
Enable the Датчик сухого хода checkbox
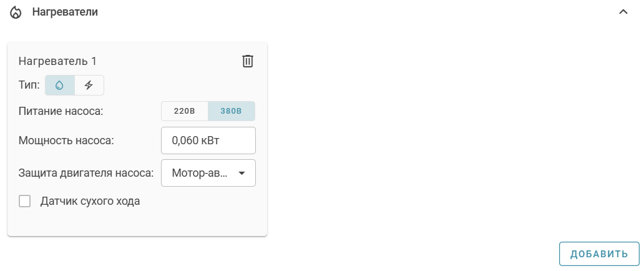pos(25,201)
